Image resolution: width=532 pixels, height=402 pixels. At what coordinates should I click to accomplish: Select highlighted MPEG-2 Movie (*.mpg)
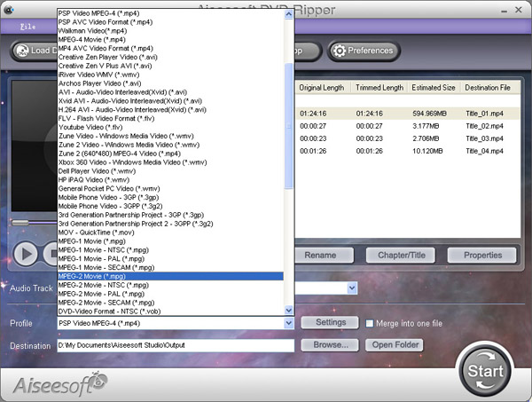click(x=170, y=276)
